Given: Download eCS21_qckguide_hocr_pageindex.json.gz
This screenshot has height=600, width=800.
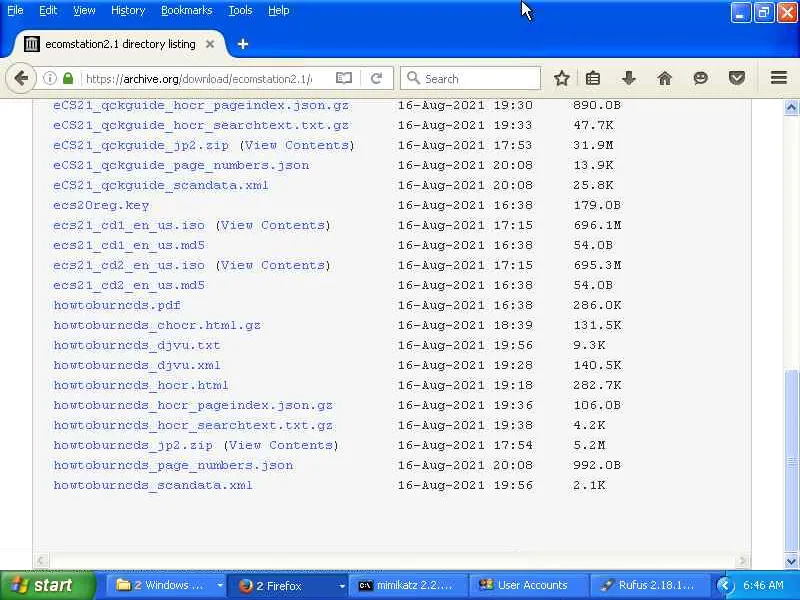Looking at the screenshot, I should click(201, 106).
